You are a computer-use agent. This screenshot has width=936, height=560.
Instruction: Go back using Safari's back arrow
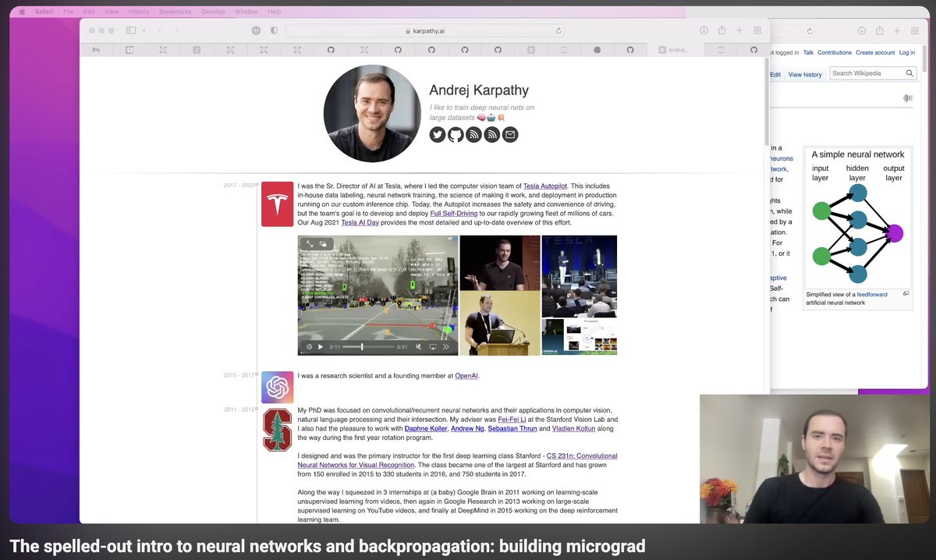pos(160,30)
